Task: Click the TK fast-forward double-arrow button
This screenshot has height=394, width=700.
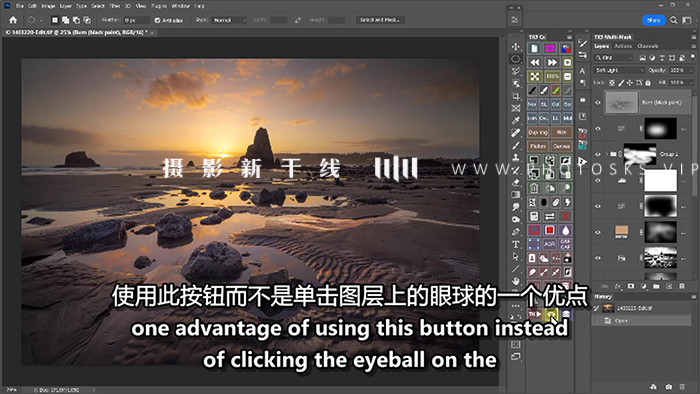Action: pyautogui.click(x=552, y=62)
